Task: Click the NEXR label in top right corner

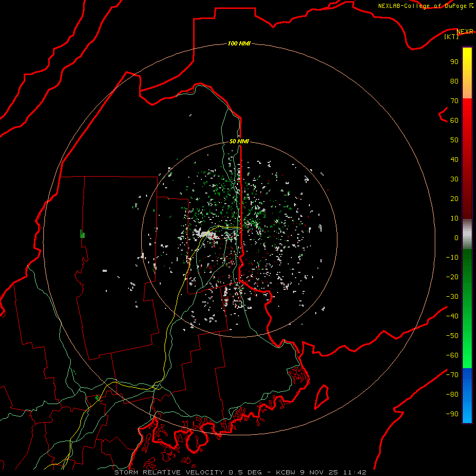Action: 465,32
